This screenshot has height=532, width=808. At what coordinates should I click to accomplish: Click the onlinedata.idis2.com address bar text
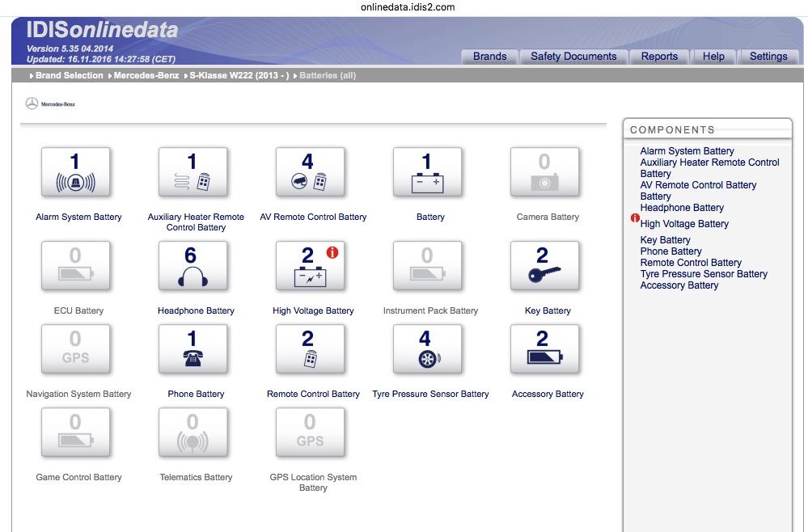point(408,7)
